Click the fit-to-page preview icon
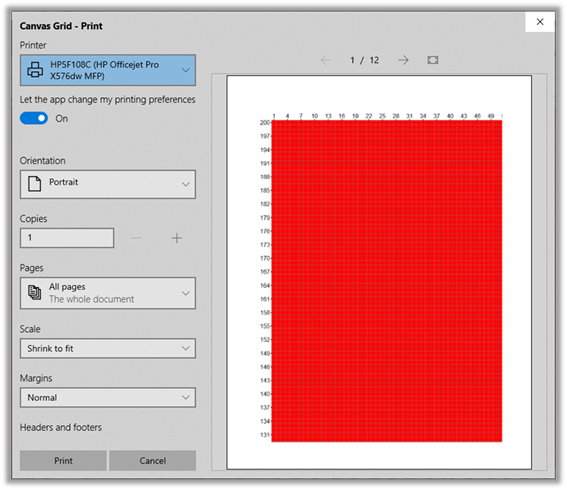This screenshot has width=567, height=490. pyautogui.click(x=432, y=60)
